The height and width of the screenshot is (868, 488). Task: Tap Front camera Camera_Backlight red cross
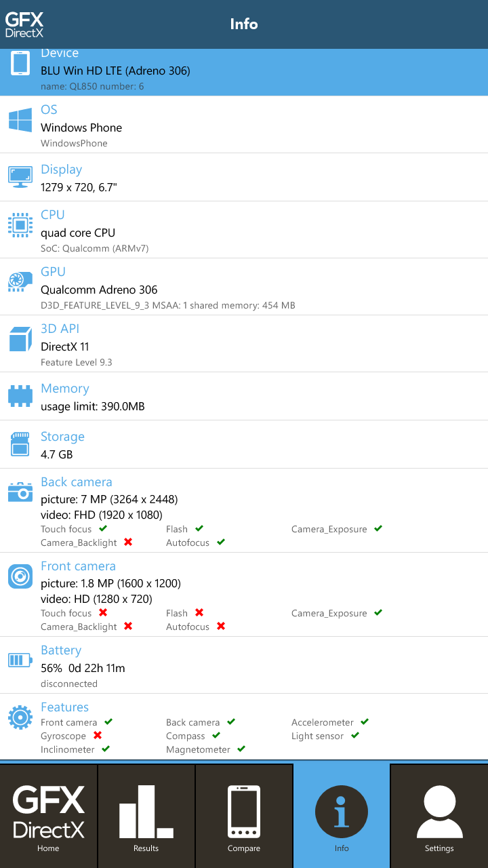[x=128, y=627]
